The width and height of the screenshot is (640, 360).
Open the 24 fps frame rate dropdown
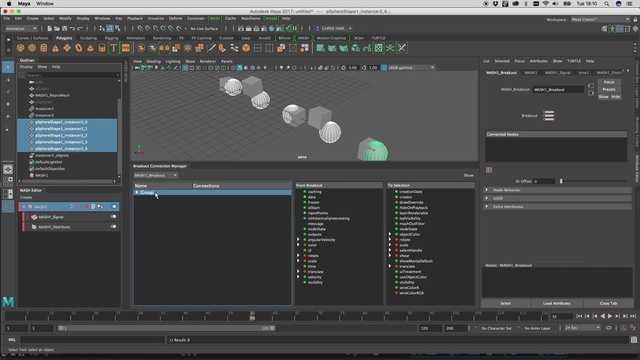click(x=582, y=328)
